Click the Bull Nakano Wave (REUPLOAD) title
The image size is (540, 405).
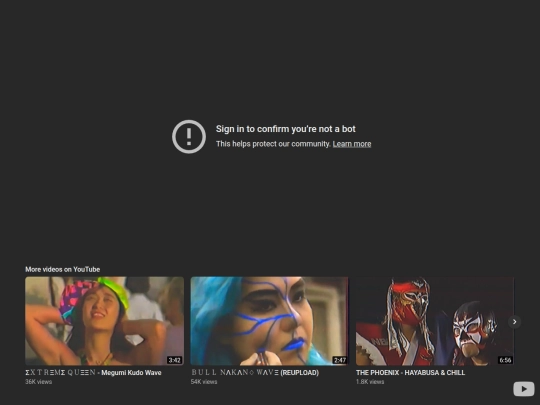[x=255, y=373]
